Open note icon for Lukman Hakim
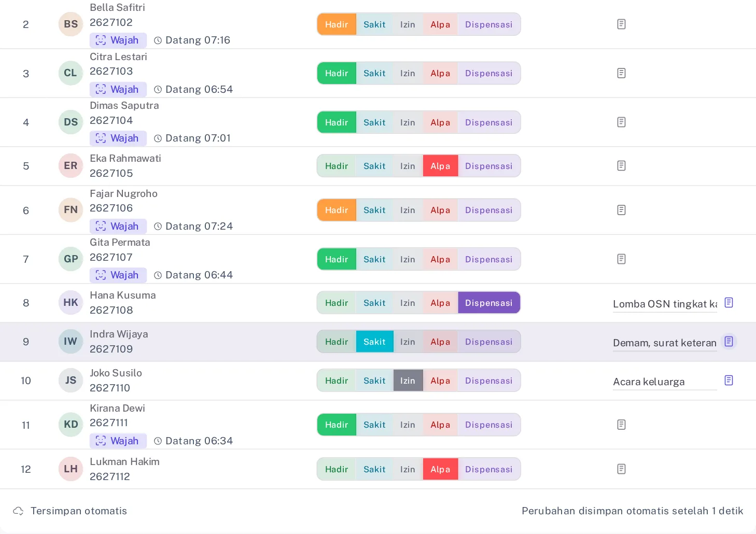This screenshot has height=534, width=756. click(621, 469)
